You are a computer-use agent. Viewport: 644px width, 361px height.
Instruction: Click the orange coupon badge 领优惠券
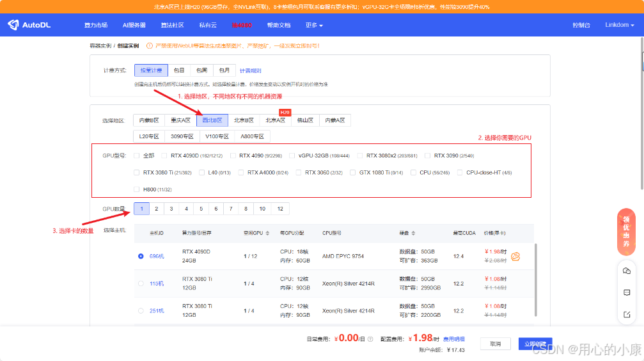tap(626, 232)
